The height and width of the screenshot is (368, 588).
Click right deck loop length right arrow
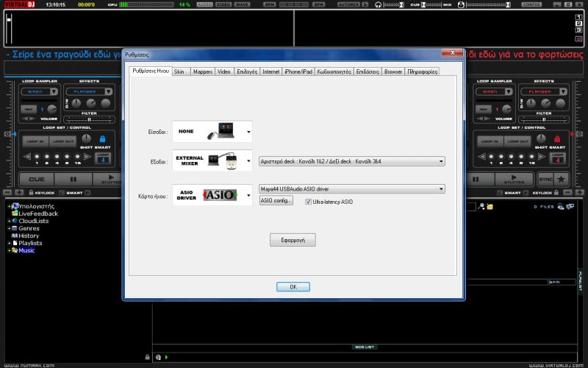click(x=542, y=157)
